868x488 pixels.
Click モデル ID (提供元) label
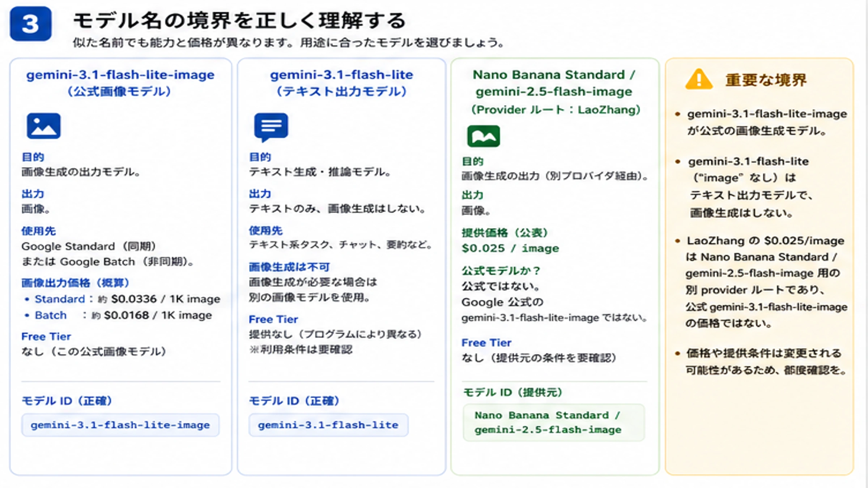513,393
